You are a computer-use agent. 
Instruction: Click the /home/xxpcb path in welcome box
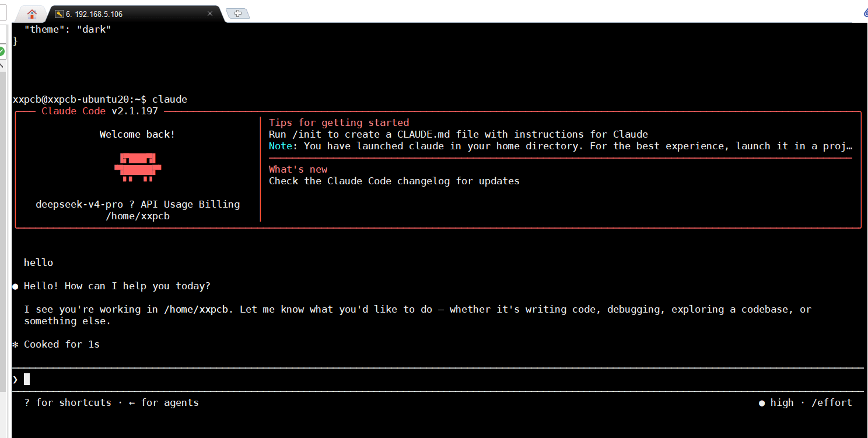pos(138,216)
